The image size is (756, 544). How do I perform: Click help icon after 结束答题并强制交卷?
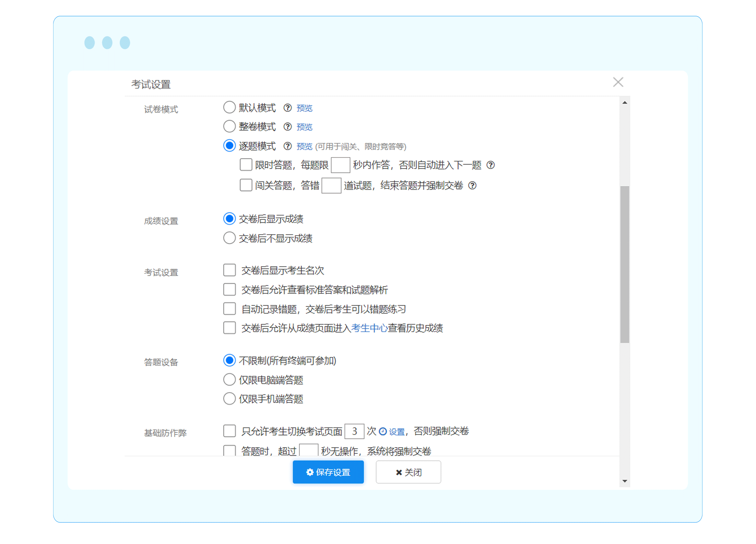pos(472,185)
